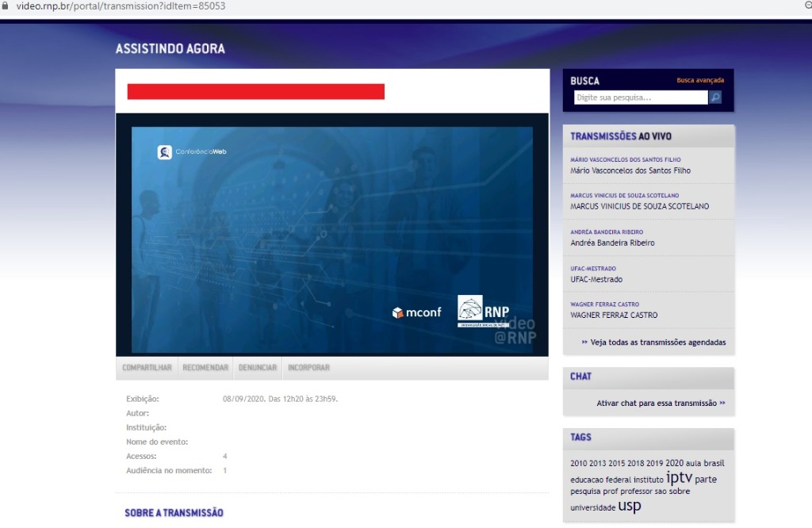Viewport: 812px width, 528px height.
Task: Open Andréa Bandeira Ribeiro live transmission
Action: (612, 243)
